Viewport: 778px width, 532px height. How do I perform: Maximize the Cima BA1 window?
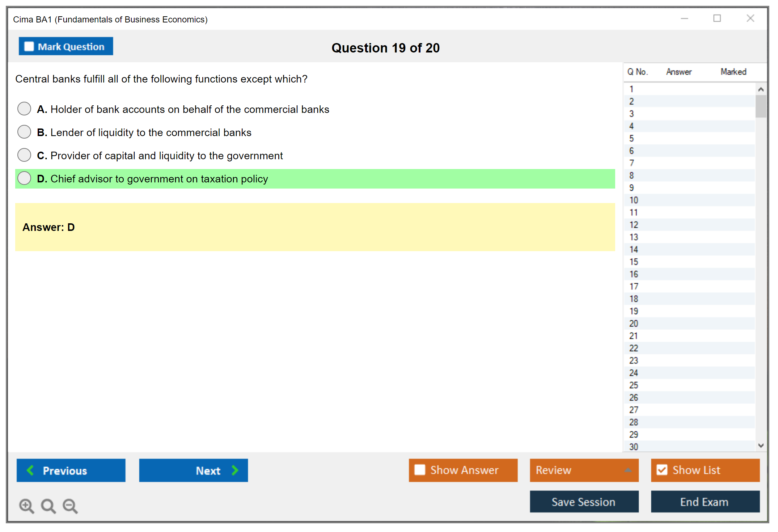click(x=717, y=18)
